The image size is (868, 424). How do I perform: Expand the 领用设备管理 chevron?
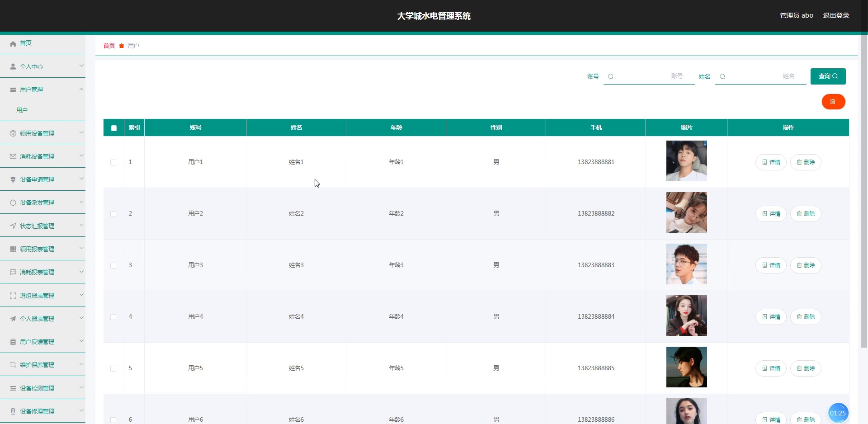click(81, 132)
